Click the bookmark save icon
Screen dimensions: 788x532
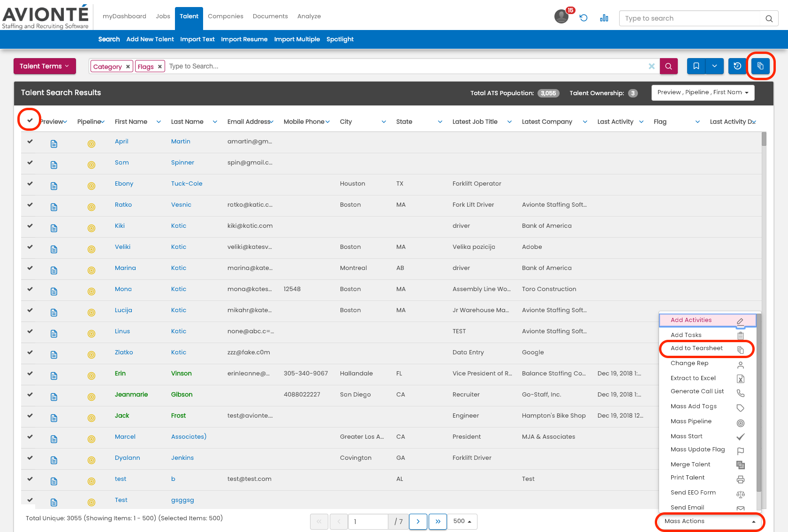(x=696, y=66)
